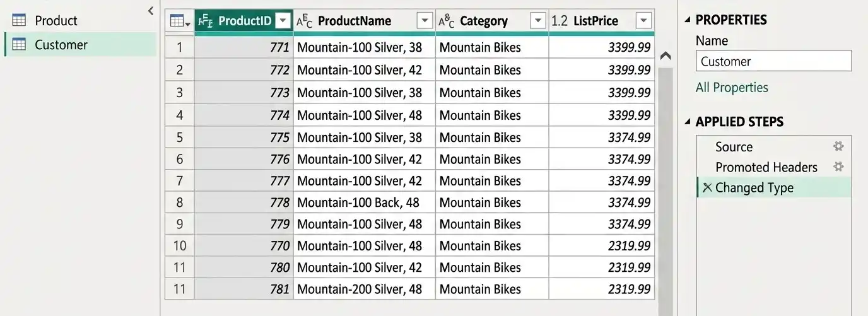
Task: Open ProductID column filter dropdown
Action: [283, 21]
